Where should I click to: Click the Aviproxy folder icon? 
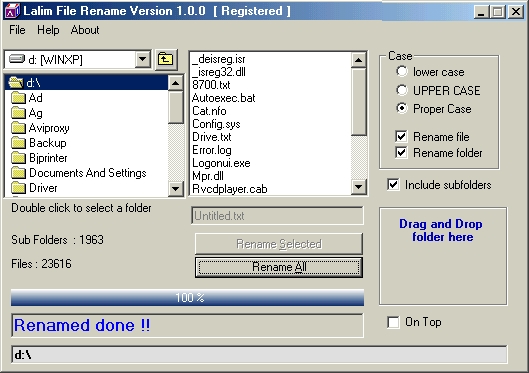pyautogui.click(x=18, y=128)
